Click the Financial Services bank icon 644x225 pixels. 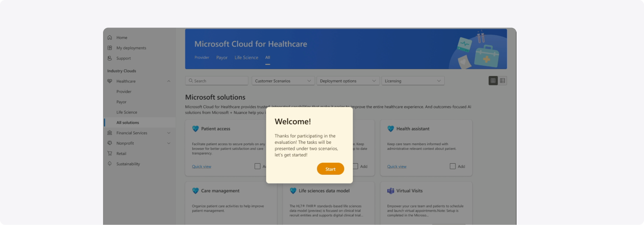[x=110, y=133]
